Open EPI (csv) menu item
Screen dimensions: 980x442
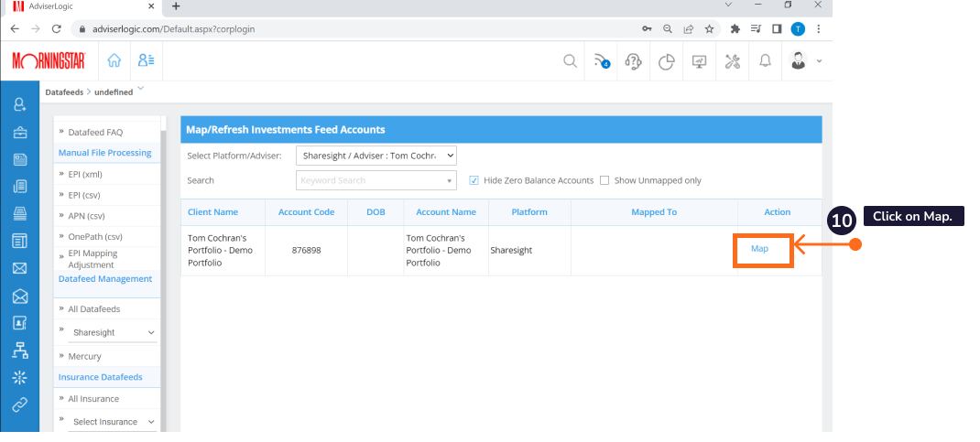tap(84, 196)
